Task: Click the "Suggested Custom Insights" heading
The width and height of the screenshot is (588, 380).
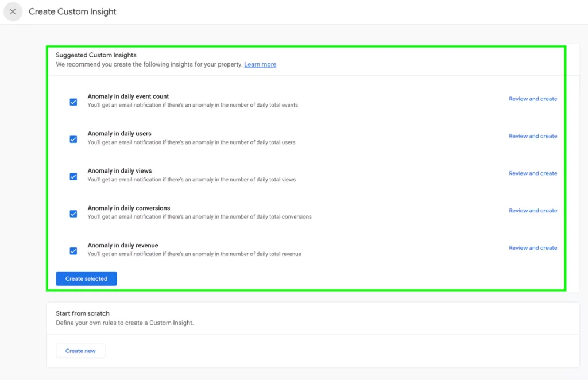Action: pyautogui.click(x=96, y=55)
